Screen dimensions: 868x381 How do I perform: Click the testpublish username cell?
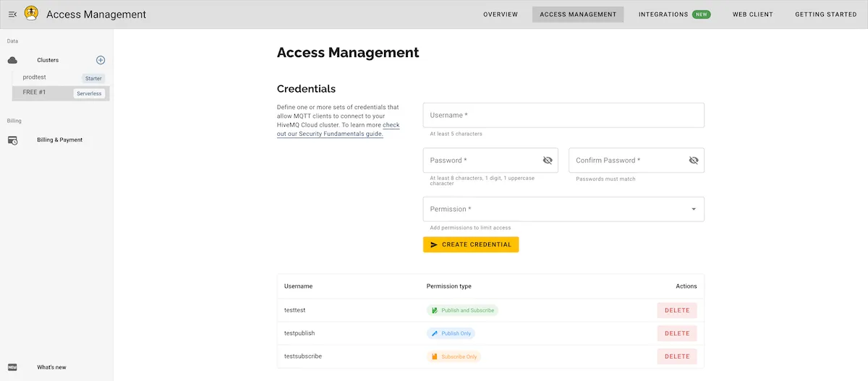point(299,333)
